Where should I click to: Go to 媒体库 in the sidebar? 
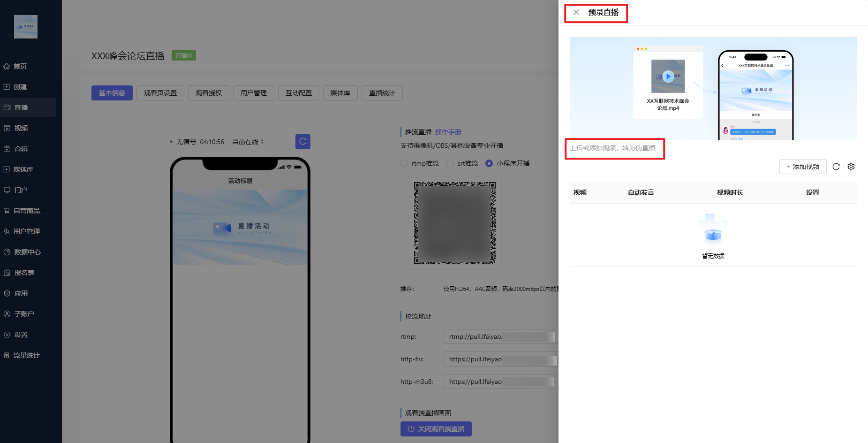pyautogui.click(x=23, y=169)
